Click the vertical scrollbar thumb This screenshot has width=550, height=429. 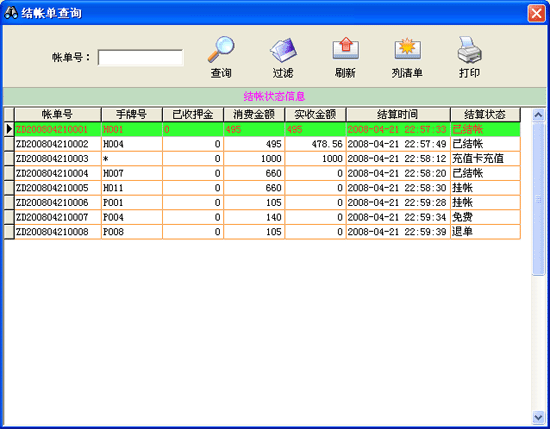[538, 198]
